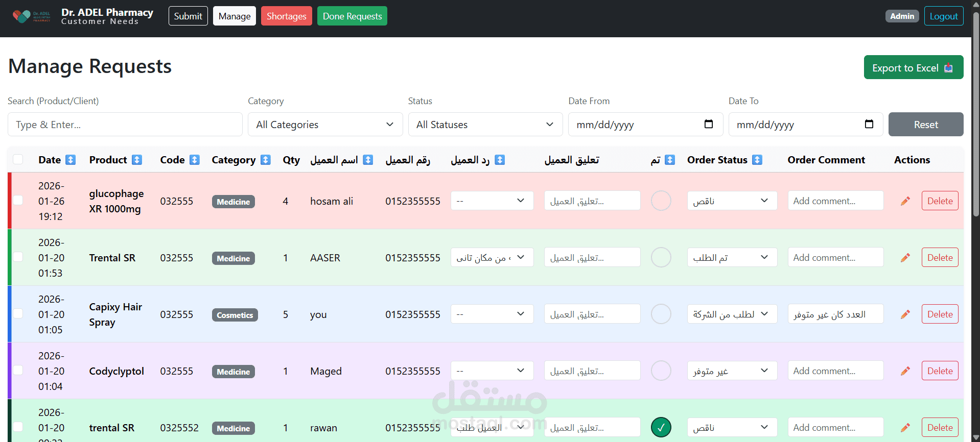Check the glucophage XR 1000mg row checkbox

click(x=18, y=200)
